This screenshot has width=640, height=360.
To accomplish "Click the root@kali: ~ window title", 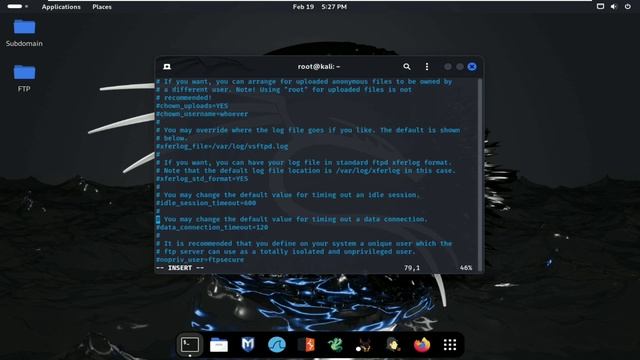I will [x=319, y=67].
